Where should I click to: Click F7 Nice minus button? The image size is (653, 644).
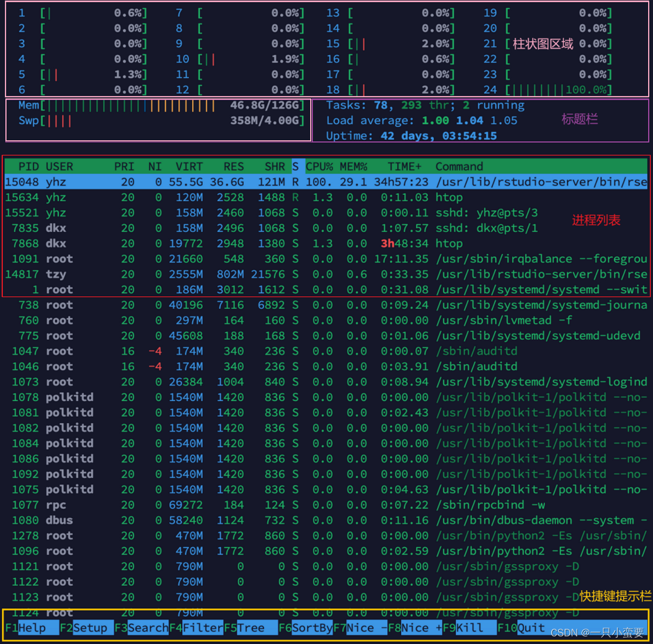click(x=360, y=628)
